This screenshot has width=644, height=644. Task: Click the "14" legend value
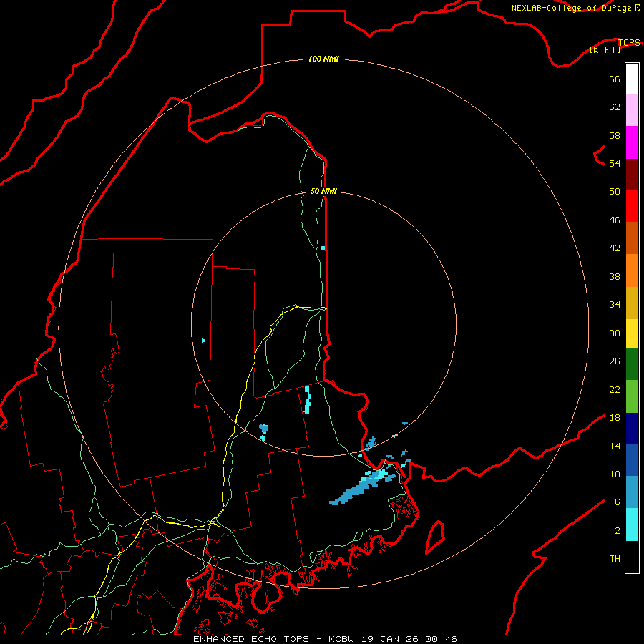[615, 446]
